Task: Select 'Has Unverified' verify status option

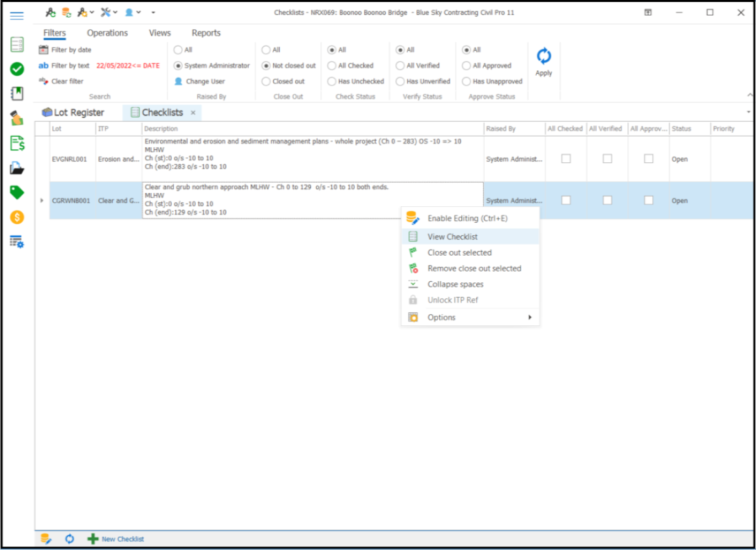Action: tap(400, 81)
